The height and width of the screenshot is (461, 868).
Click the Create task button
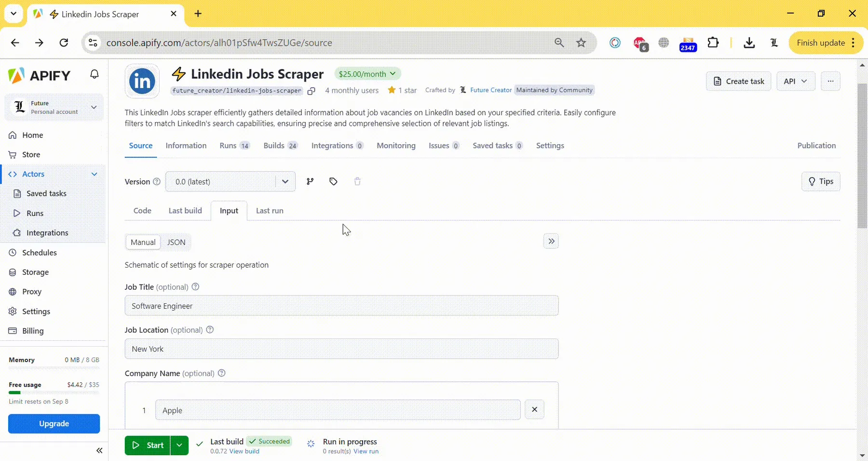tap(738, 81)
